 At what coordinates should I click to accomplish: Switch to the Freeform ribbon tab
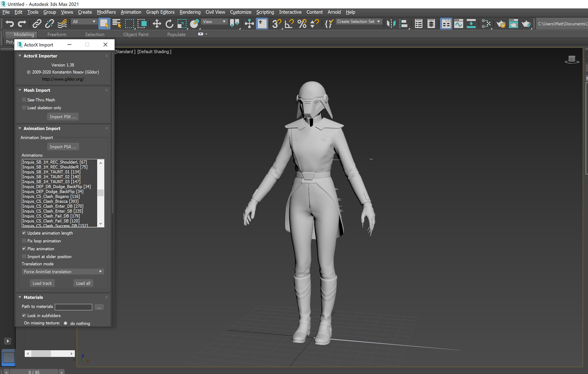[57, 35]
